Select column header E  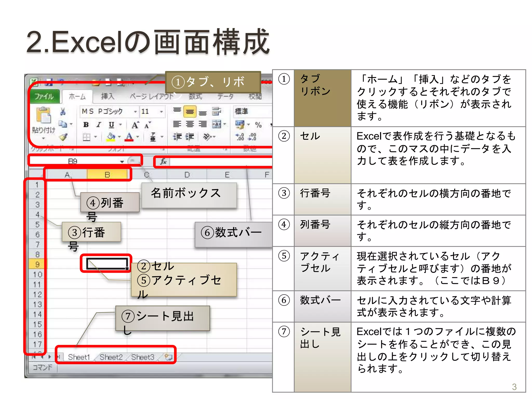[227, 175]
